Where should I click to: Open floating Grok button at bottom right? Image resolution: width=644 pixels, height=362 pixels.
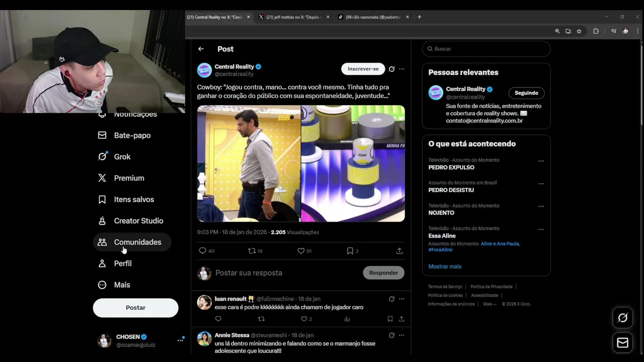click(x=623, y=318)
